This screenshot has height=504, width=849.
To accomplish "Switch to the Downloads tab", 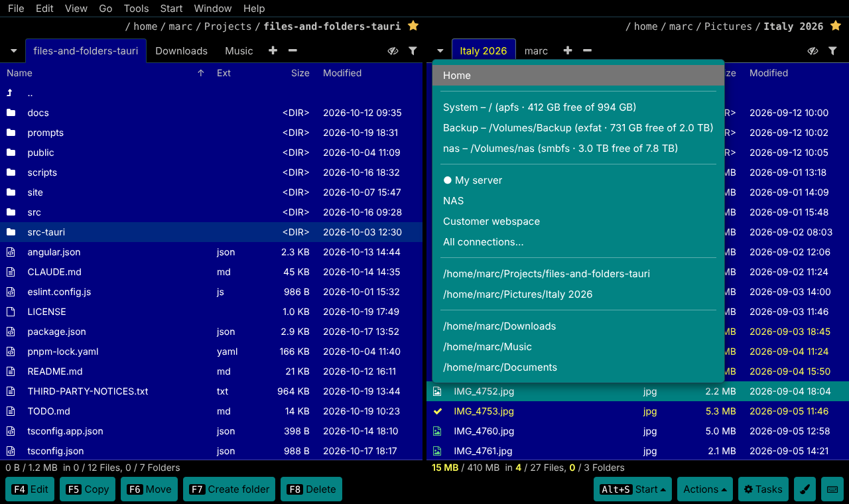I will pos(181,51).
